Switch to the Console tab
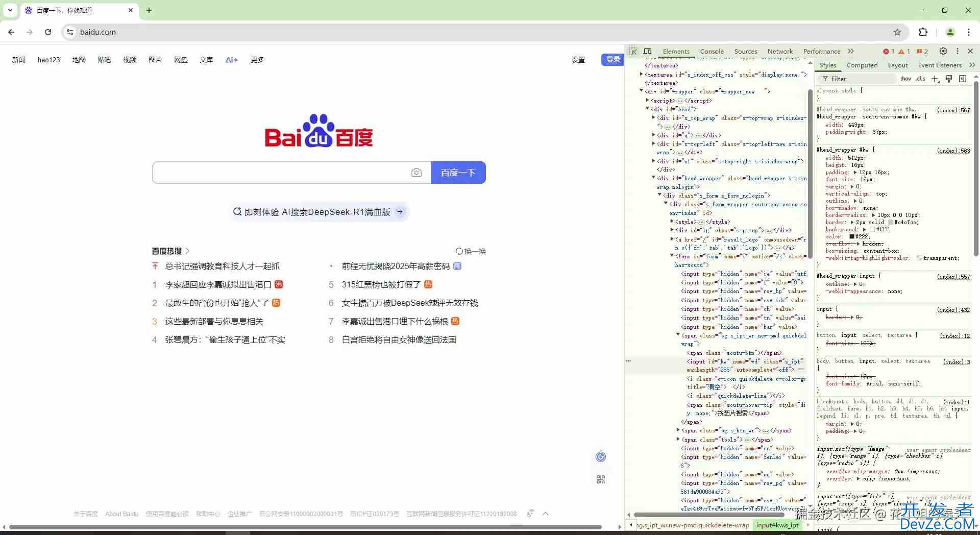Image resolution: width=980 pixels, height=535 pixels. [x=712, y=51]
